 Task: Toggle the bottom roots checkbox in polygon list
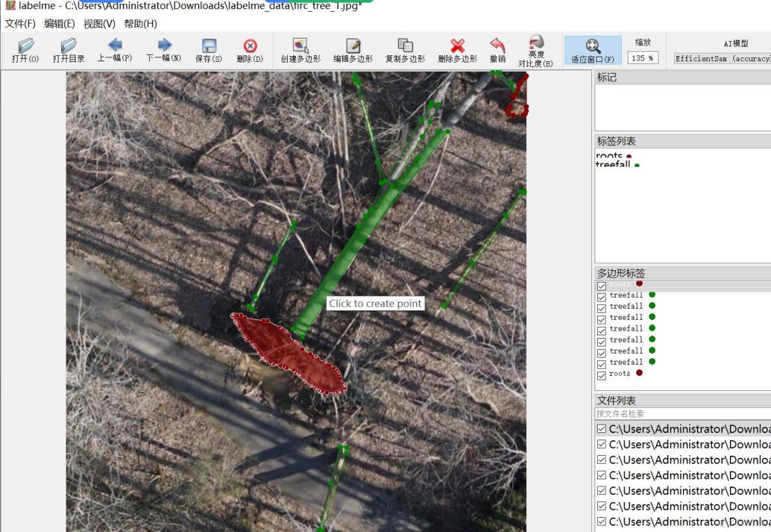coord(602,374)
